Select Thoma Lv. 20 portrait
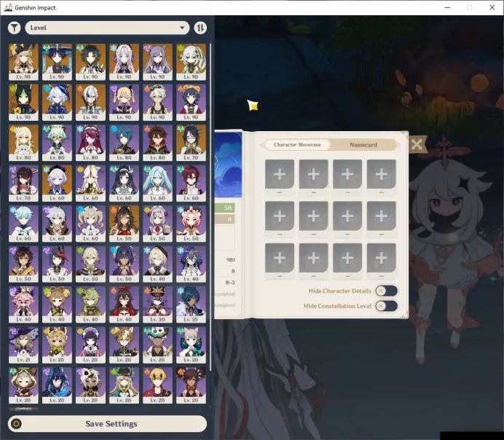 coord(157,386)
